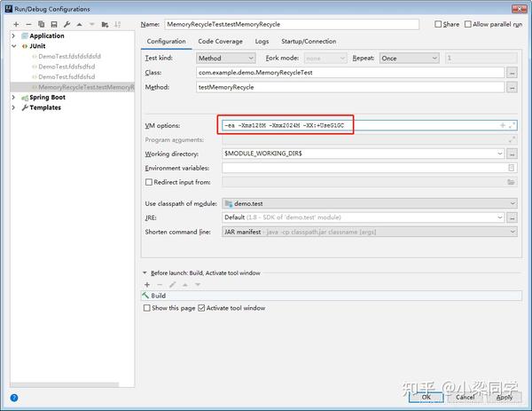The height and width of the screenshot is (411, 532).
Task: Open edit templates wrench icon
Action: [66, 25]
